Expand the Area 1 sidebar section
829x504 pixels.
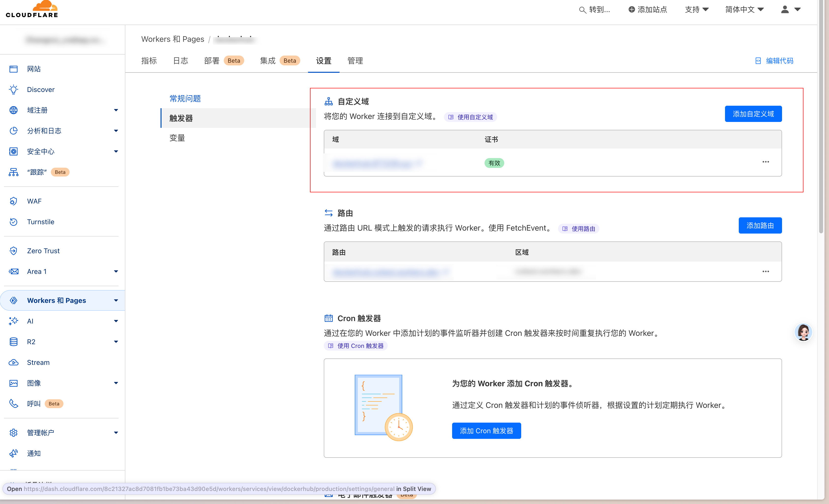click(116, 271)
